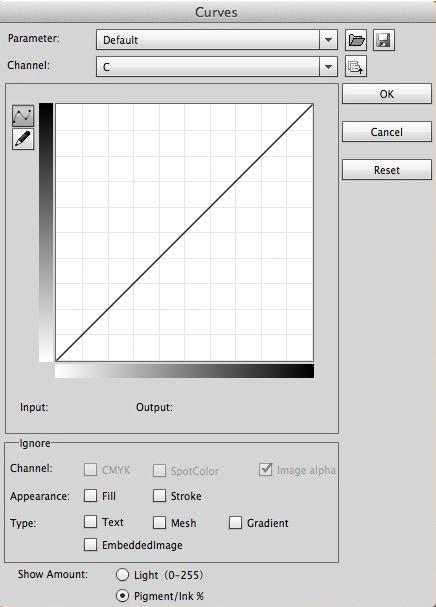The image size is (436, 607).
Task: Click the OK button
Action: [x=386, y=94]
